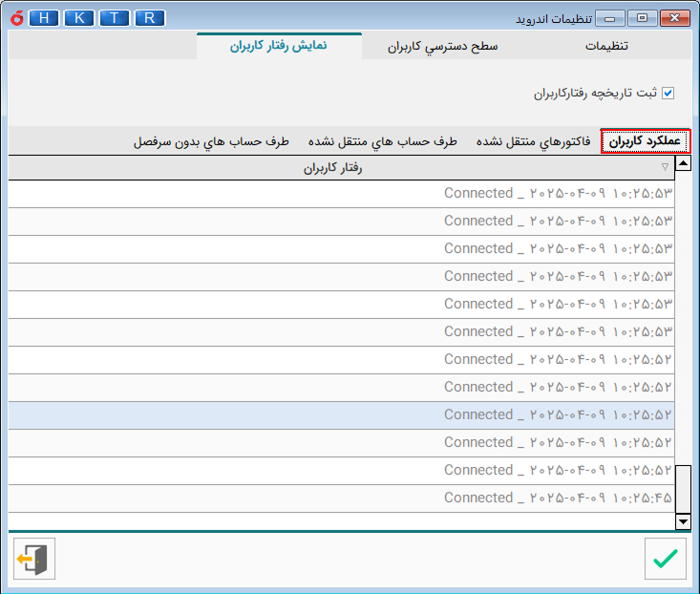This screenshot has height=594, width=700.
Task: Click the green checkmark confirm icon
Action: pos(665,559)
